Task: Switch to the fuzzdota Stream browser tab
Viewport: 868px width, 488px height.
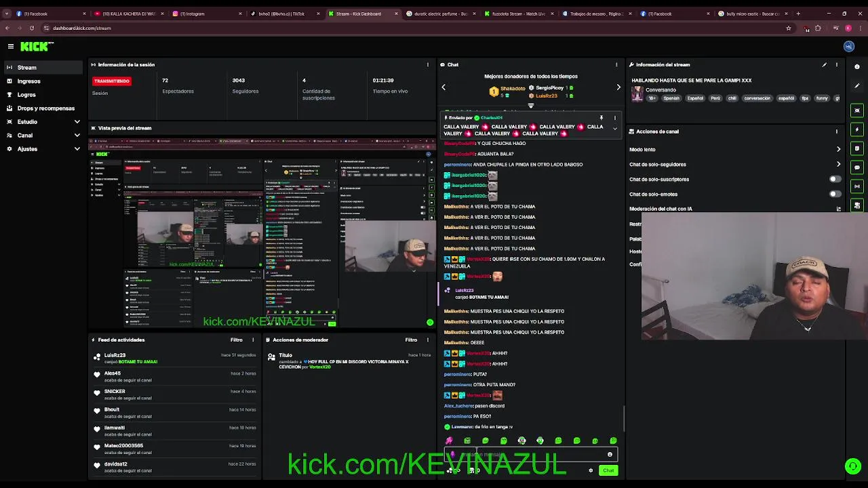Action: [519, 14]
